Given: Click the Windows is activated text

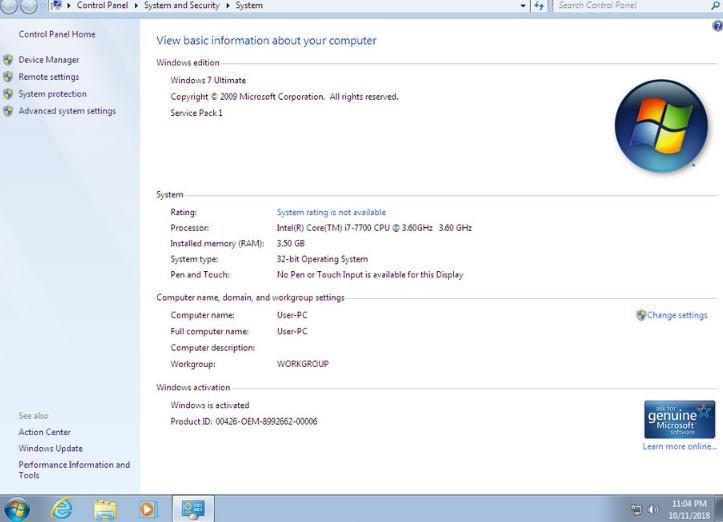Looking at the screenshot, I should pos(210,405).
